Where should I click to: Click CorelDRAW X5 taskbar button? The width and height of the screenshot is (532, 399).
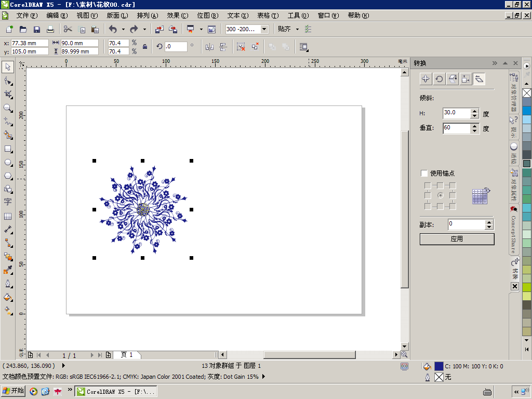point(116,392)
